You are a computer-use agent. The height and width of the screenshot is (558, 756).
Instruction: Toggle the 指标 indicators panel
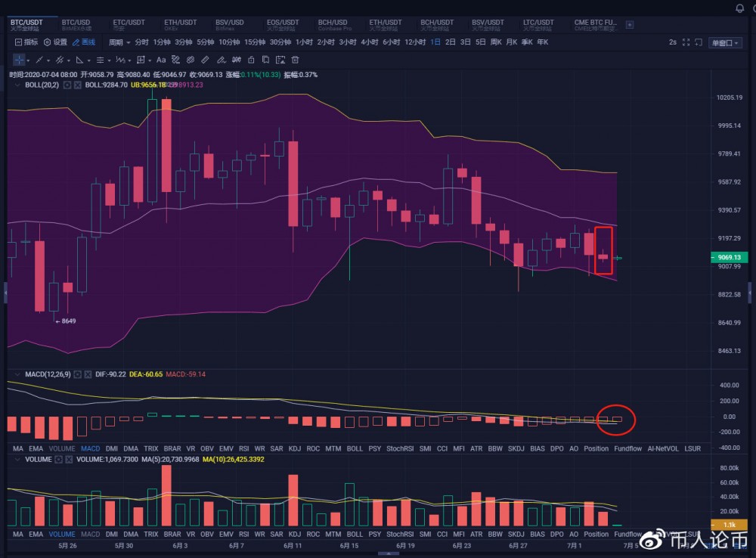[26, 42]
